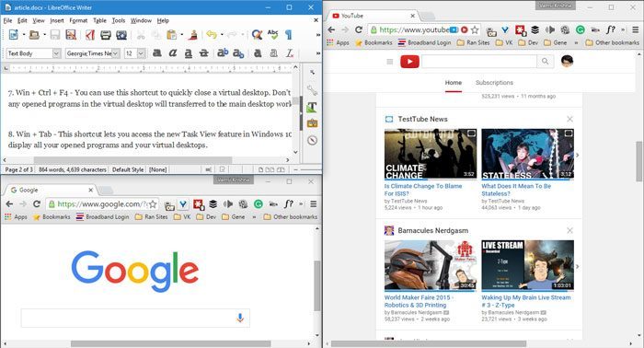Click the Writer horizontal scrollbar
Viewport: 644px width, 348px height.
point(133,160)
